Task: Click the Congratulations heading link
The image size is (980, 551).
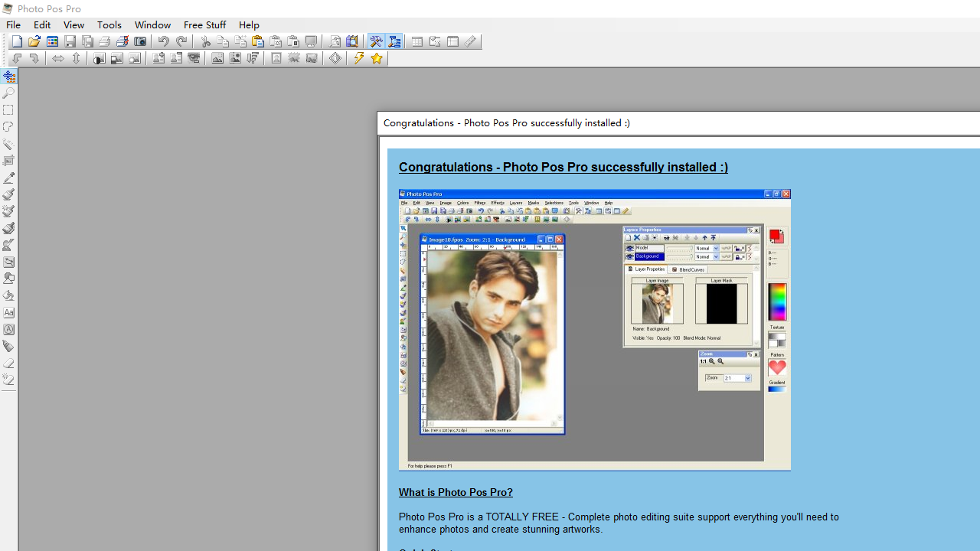Action: point(563,167)
